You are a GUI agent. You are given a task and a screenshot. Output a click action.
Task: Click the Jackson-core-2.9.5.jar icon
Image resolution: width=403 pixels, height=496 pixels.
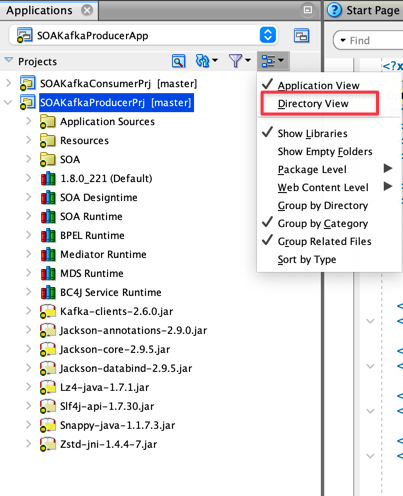(x=48, y=350)
